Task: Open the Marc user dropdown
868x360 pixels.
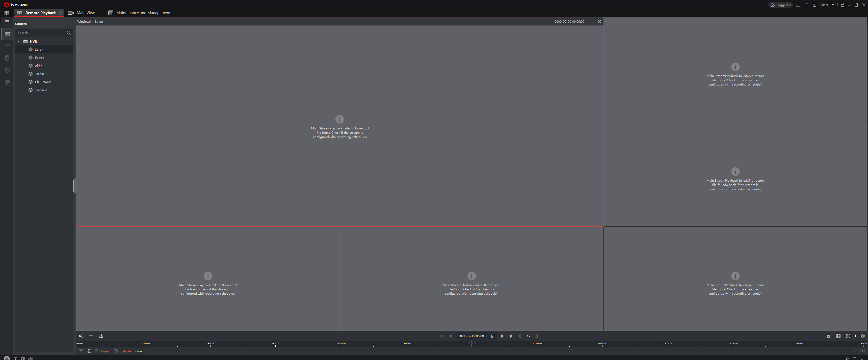Action: click(x=827, y=5)
